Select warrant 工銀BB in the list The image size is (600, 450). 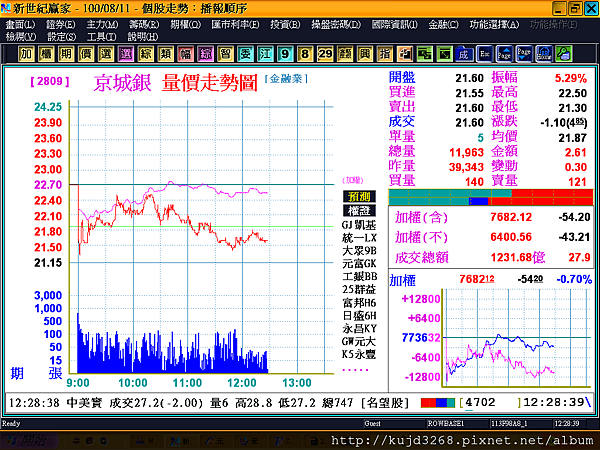359,277
